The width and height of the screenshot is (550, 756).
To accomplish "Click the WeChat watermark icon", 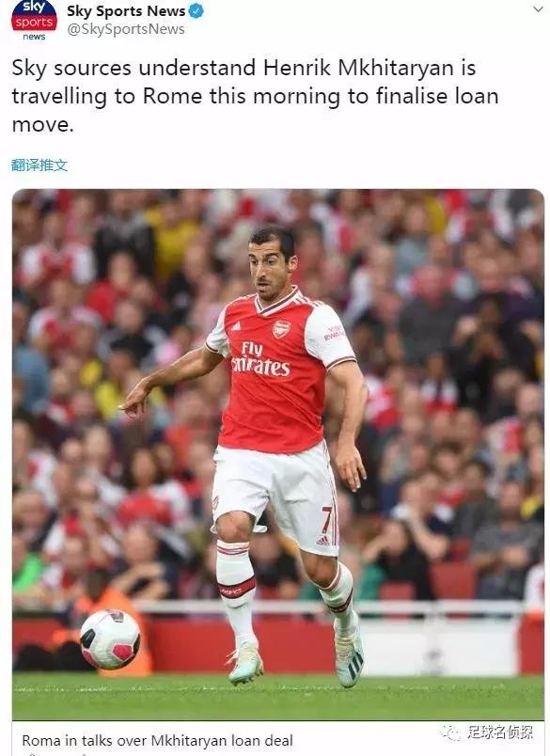I will (x=450, y=732).
